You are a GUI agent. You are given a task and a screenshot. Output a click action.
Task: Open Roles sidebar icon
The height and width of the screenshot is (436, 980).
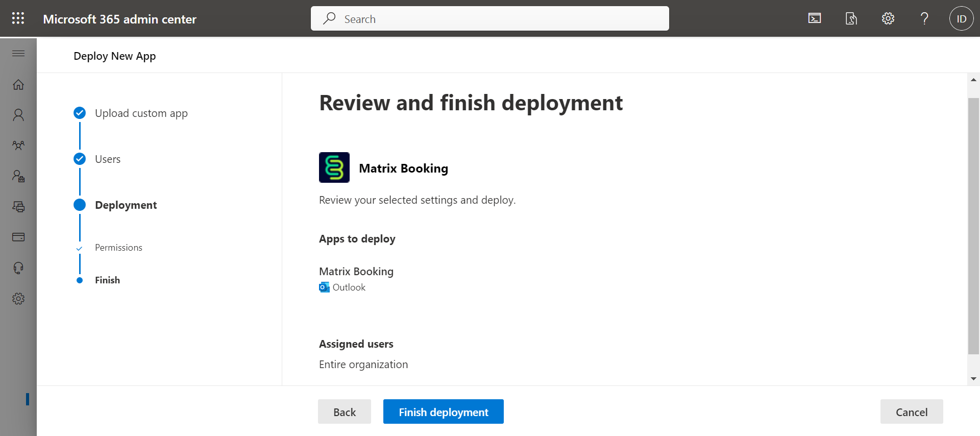(x=18, y=176)
